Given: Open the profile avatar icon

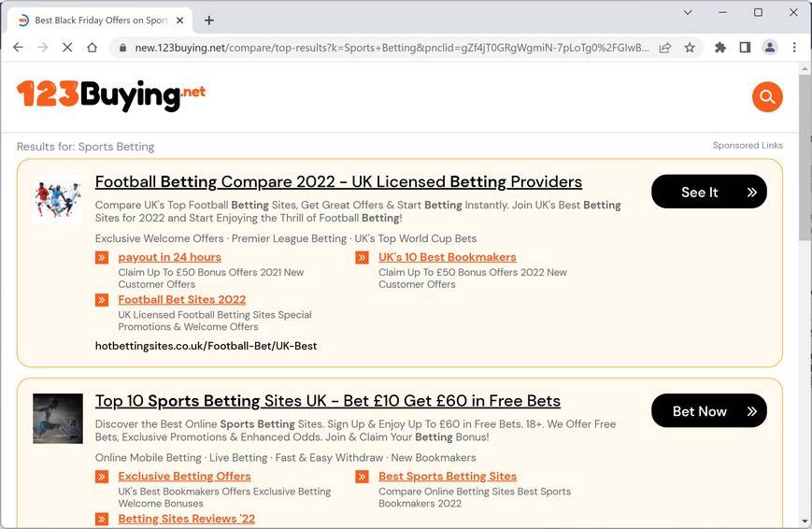Looking at the screenshot, I should pyautogui.click(x=770, y=48).
